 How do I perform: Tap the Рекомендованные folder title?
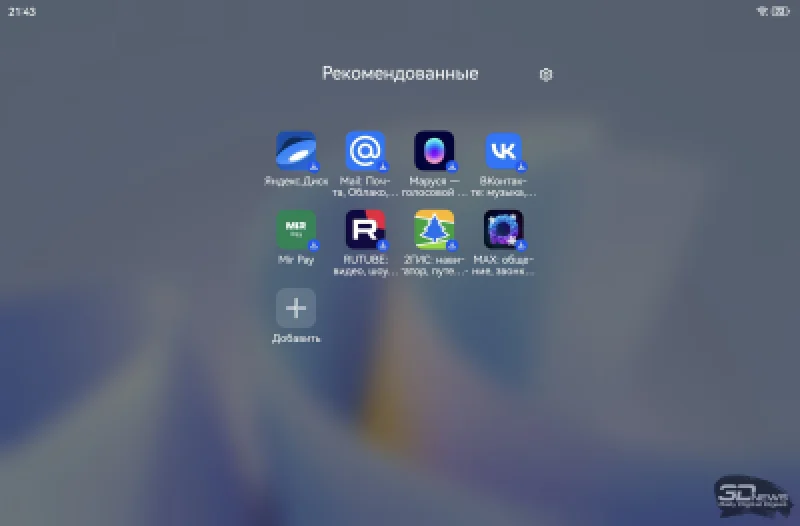[x=400, y=74]
